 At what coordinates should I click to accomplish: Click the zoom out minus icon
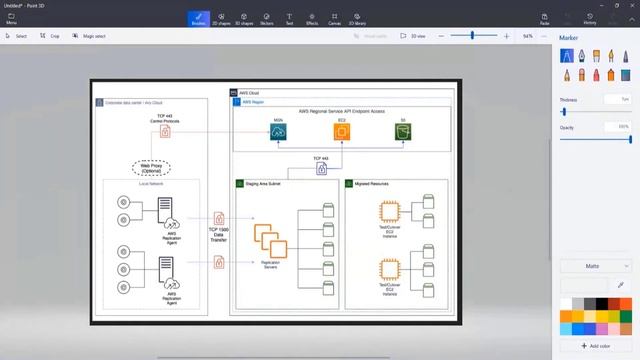[x=441, y=36]
